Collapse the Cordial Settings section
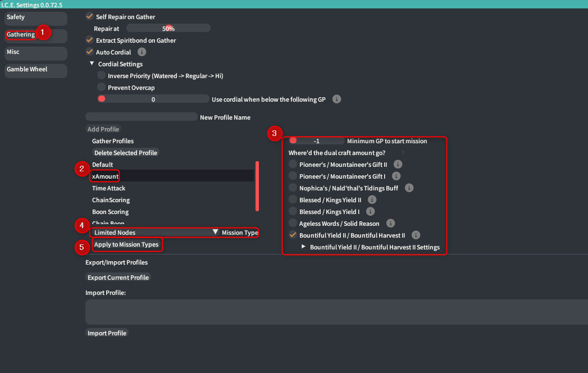The image size is (588, 373). tap(92, 64)
